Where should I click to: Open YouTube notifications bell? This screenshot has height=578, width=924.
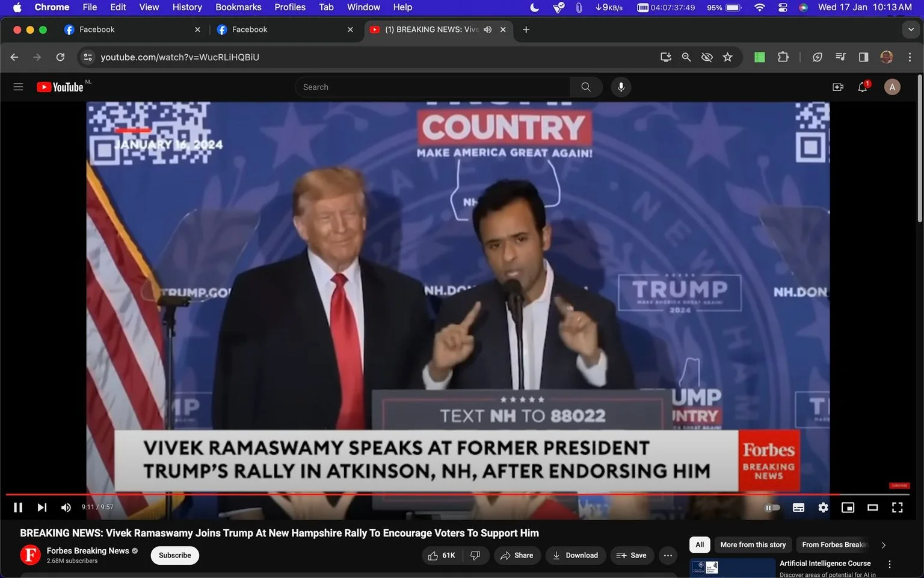click(863, 87)
